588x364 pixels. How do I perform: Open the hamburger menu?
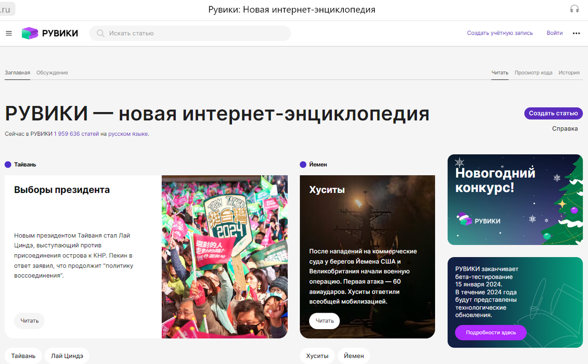click(9, 33)
